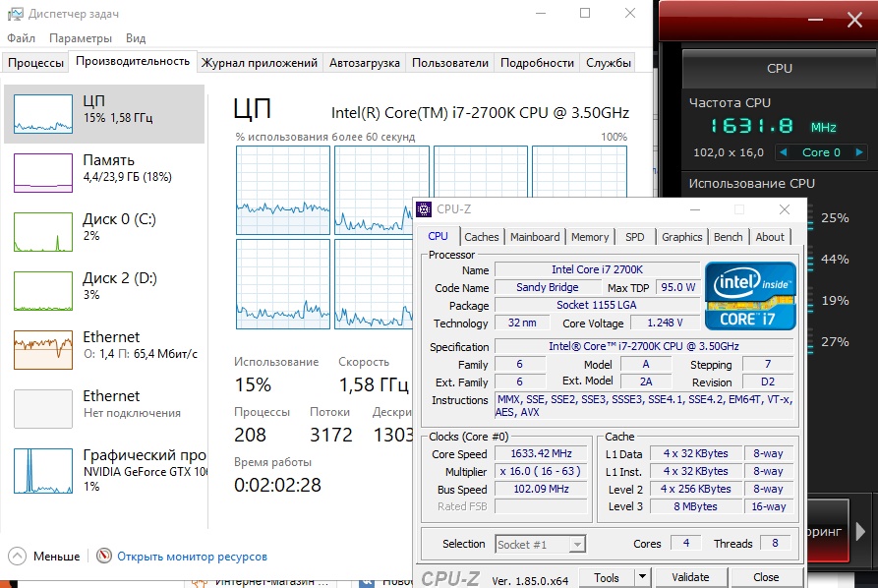Expand the red panel's right arrow
The height and width of the screenshot is (588, 878).
pyautogui.click(x=860, y=531)
